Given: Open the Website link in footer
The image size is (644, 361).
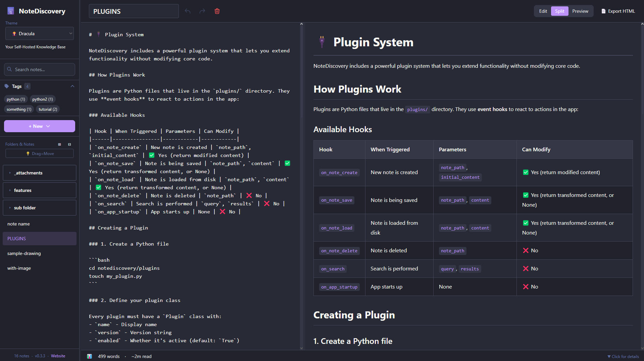Looking at the screenshot, I should [x=58, y=356].
